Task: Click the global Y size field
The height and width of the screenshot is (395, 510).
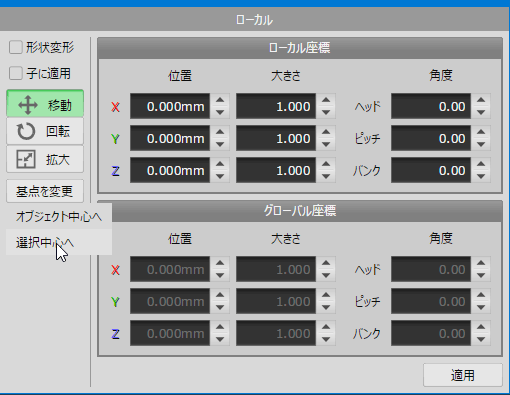Action: [x=276, y=301]
